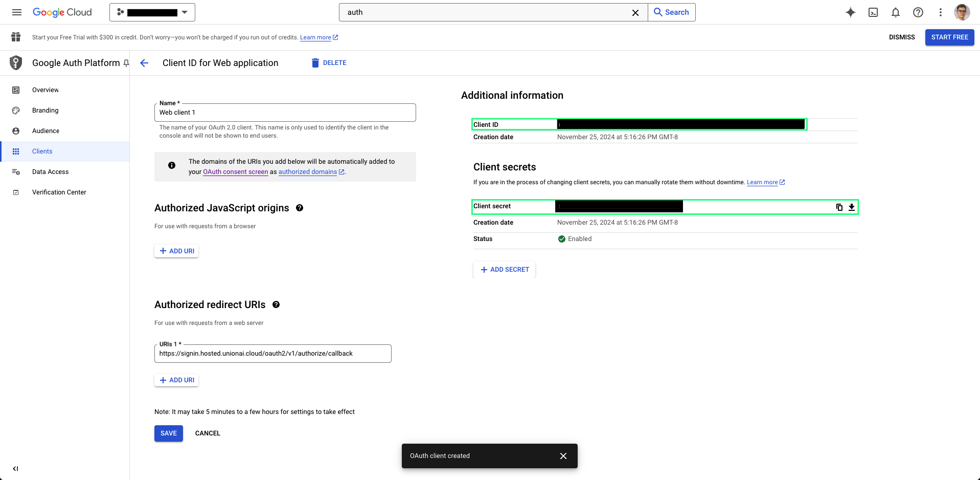View notifications via the bell icon
Image resolution: width=980 pixels, height=480 pixels.
(x=896, y=12)
